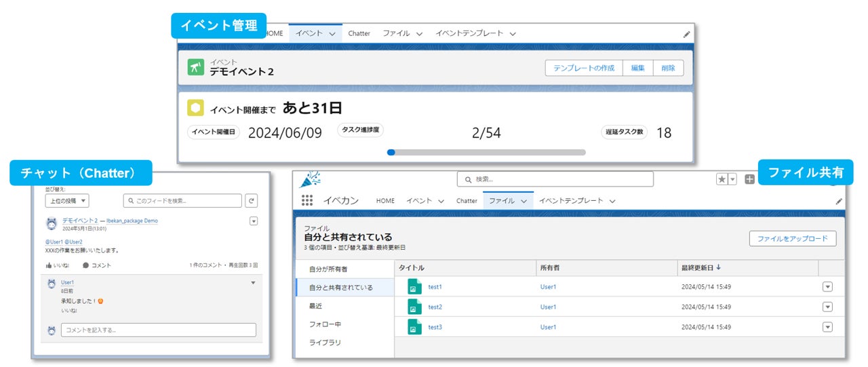The height and width of the screenshot is (367, 868).
Task: Select 自分と共有されている in the files sidebar
Action: pyautogui.click(x=345, y=288)
